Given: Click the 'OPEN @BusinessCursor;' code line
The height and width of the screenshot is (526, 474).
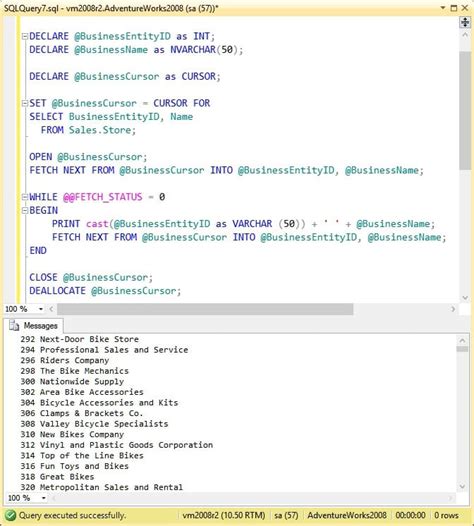Looking at the screenshot, I should (88, 157).
